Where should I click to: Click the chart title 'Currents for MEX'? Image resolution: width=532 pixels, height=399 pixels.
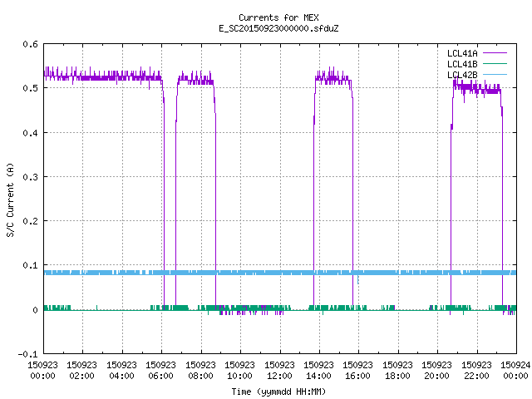coord(278,17)
